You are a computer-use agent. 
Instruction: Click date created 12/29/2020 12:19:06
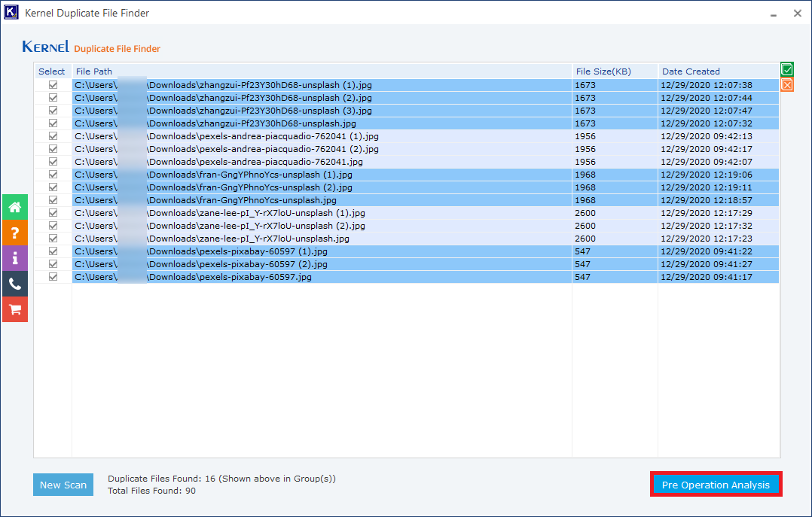click(x=707, y=175)
